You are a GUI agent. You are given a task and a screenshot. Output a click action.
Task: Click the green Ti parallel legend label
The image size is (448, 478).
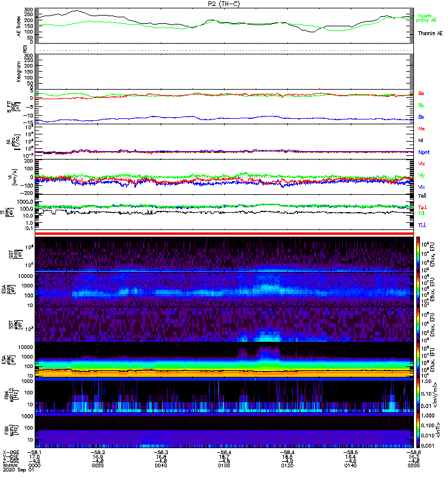(421, 213)
